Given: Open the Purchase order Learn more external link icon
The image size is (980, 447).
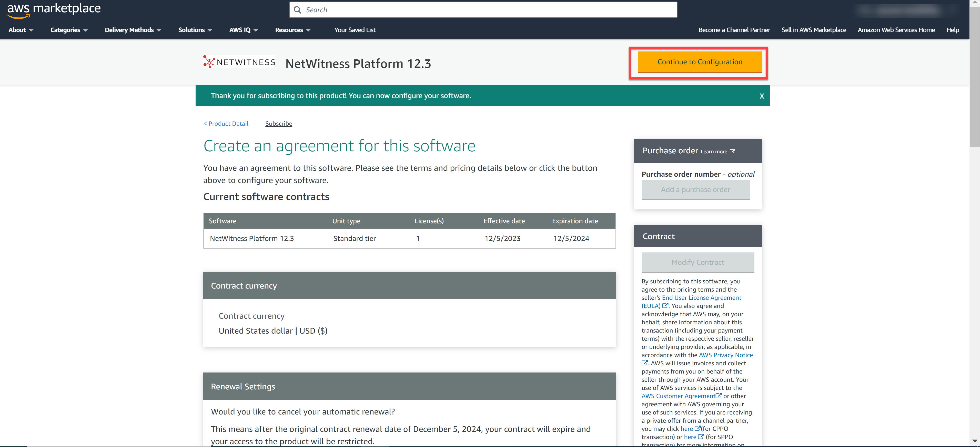Looking at the screenshot, I should 732,151.
